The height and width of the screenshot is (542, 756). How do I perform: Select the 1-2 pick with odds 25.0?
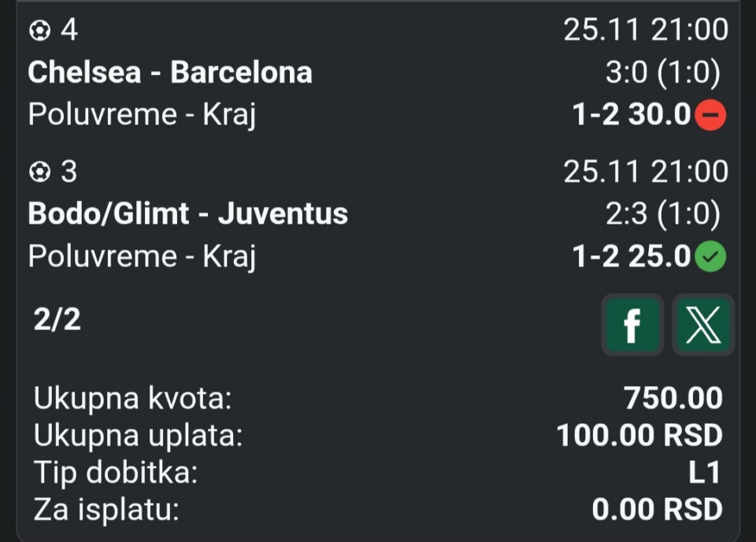[x=631, y=257]
